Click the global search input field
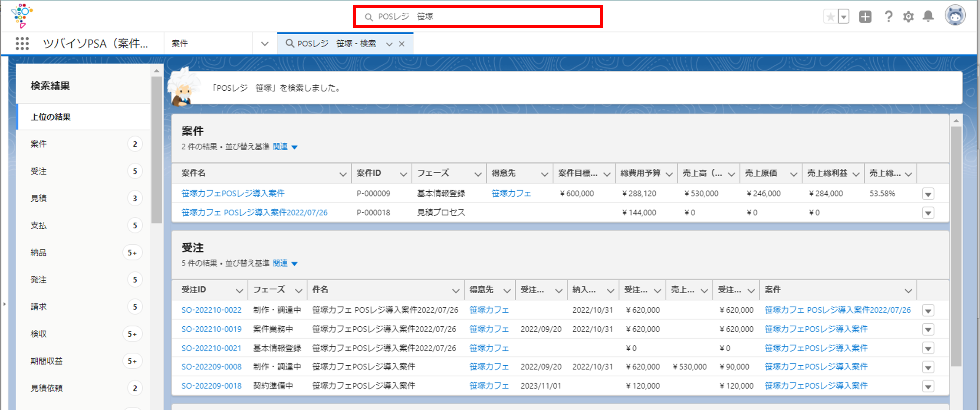 pos(477,17)
